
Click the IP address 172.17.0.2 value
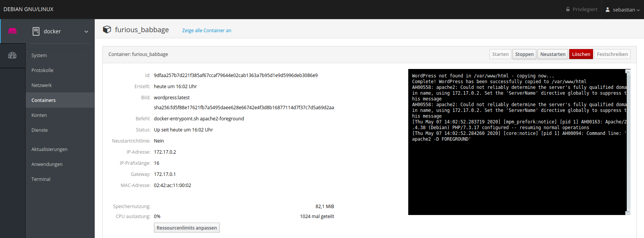(x=165, y=152)
